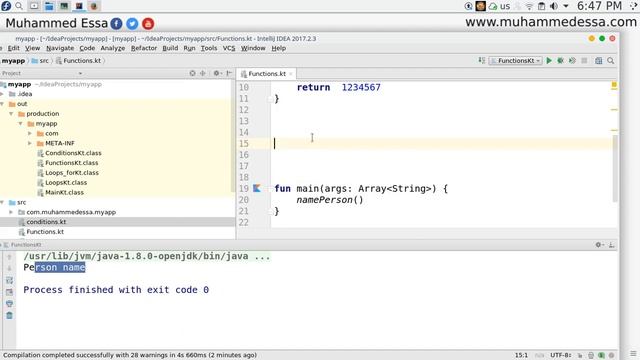640x360 pixels.
Task: Click the editor vertical scrollbar
Action: [x=615, y=168]
